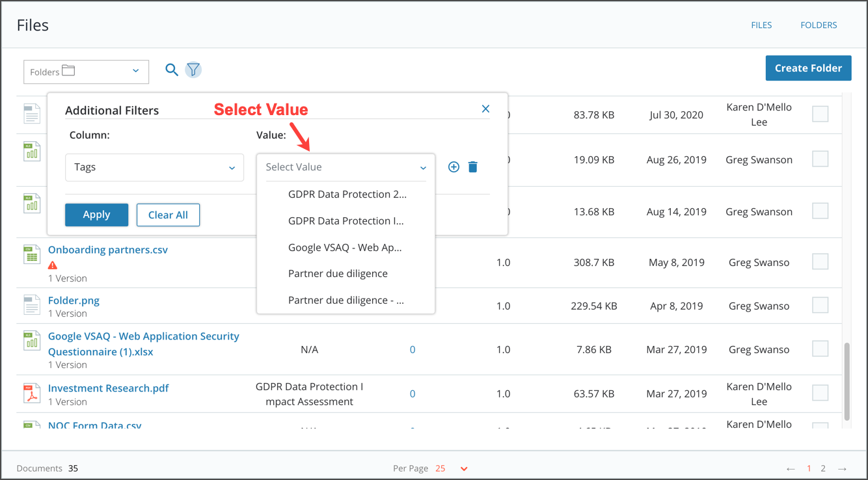Click the warning triangle under Onboarding partners.csv
Viewport: 868px width, 480px height.
pyautogui.click(x=53, y=265)
